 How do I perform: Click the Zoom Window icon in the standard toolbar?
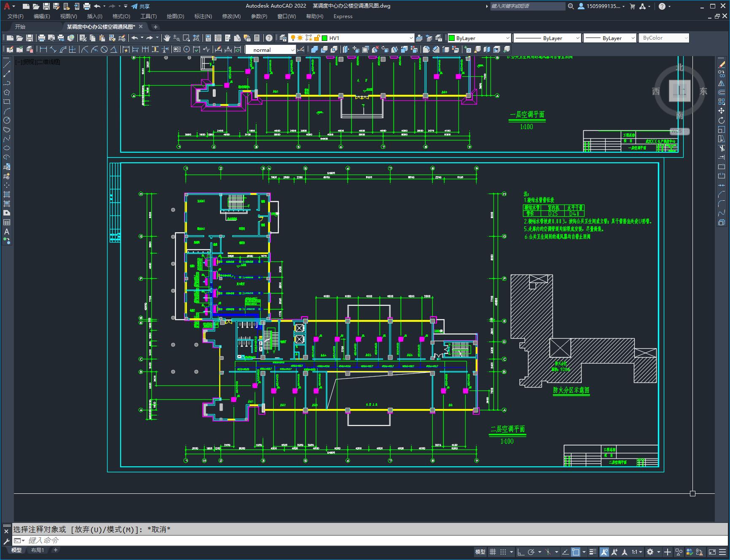(186, 38)
